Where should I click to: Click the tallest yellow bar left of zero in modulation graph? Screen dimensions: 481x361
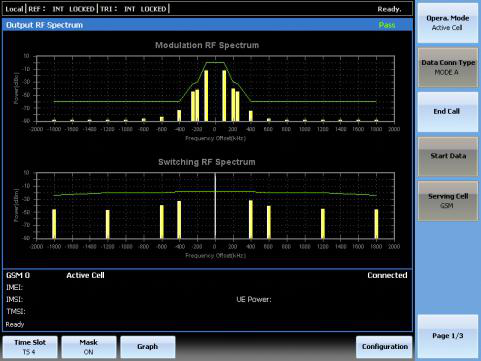pos(206,96)
